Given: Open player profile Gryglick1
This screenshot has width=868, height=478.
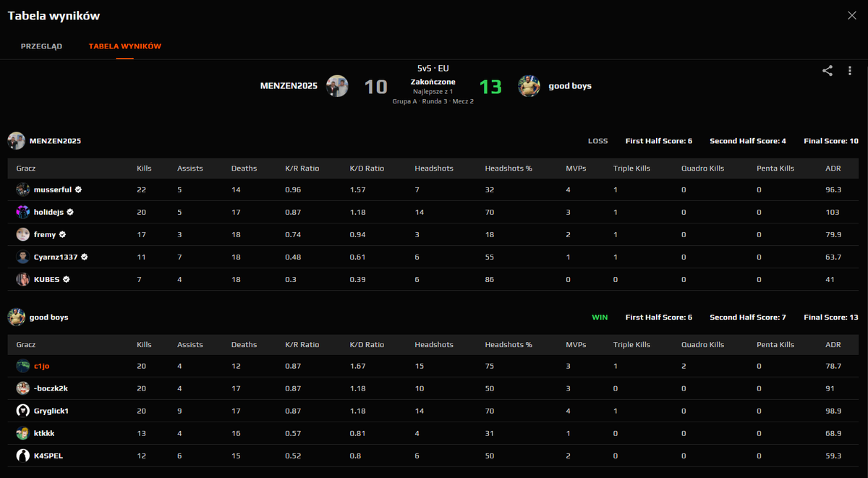Looking at the screenshot, I should point(51,411).
